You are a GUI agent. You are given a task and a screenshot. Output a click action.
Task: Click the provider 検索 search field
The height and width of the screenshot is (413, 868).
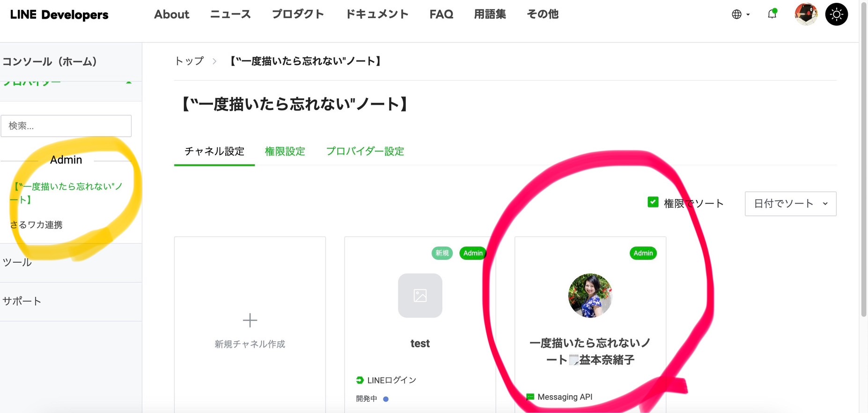pyautogui.click(x=66, y=126)
